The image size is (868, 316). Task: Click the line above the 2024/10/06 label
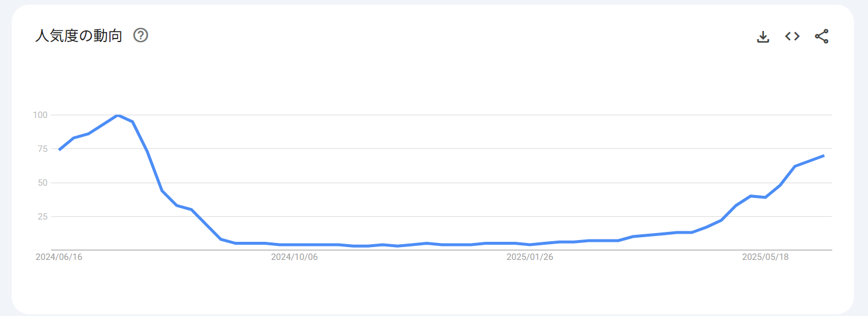294,245
